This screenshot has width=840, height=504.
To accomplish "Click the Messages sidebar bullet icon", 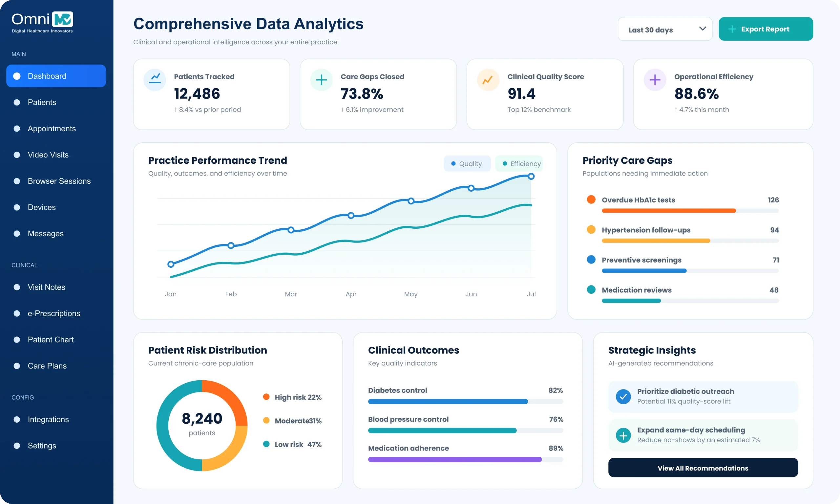I will (x=17, y=234).
